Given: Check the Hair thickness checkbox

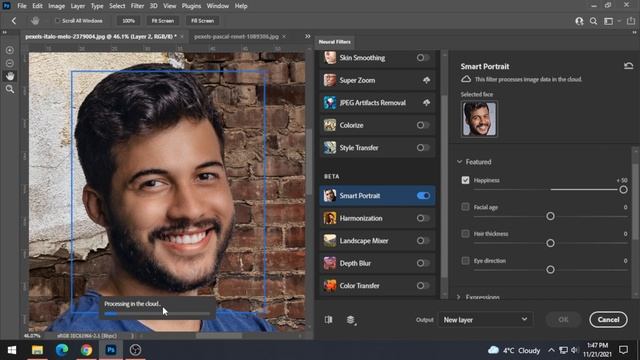Looking at the screenshot, I should [x=465, y=233].
